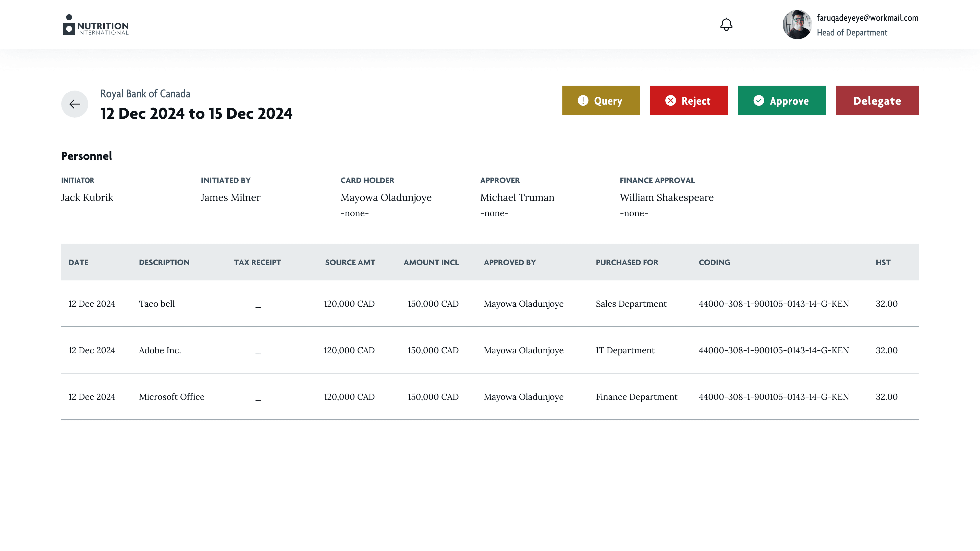Click IT Department in the Adobe row
Screen dimensions: 980x551
[625, 350]
